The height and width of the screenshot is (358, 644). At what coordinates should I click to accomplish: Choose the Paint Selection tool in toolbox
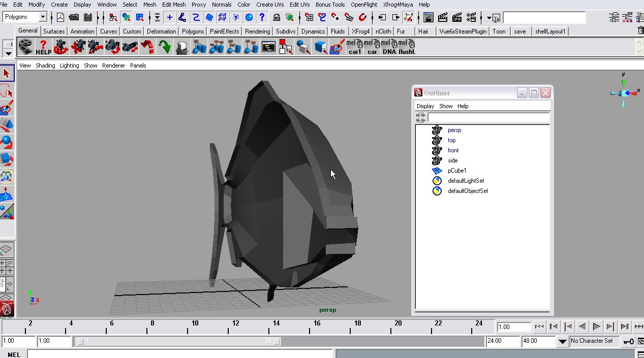7,108
